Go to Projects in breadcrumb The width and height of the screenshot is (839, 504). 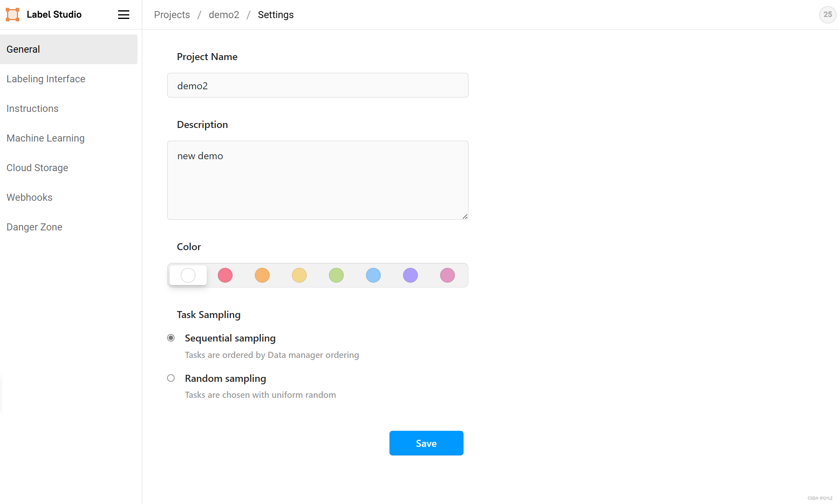point(172,14)
